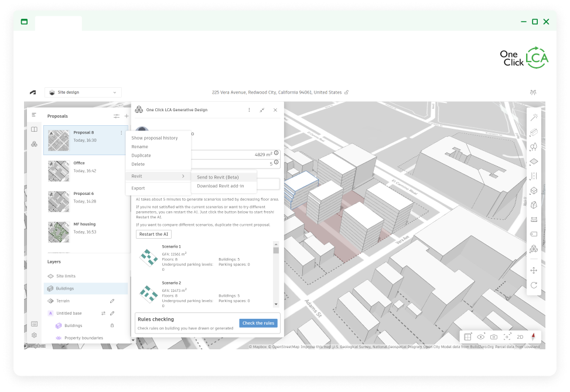Click the scenarios list scrollbar down arrow
This screenshot has height=392, width=570.
click(x=276, y=304)
